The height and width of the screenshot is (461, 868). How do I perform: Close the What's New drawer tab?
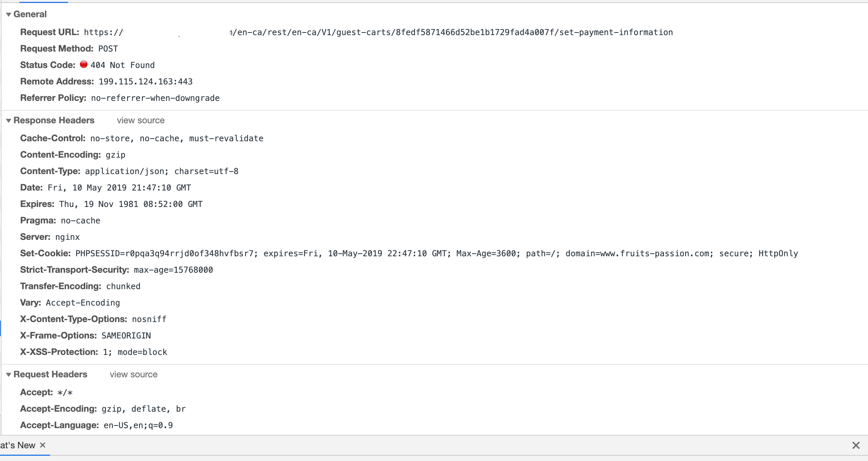tap(43, 445)
